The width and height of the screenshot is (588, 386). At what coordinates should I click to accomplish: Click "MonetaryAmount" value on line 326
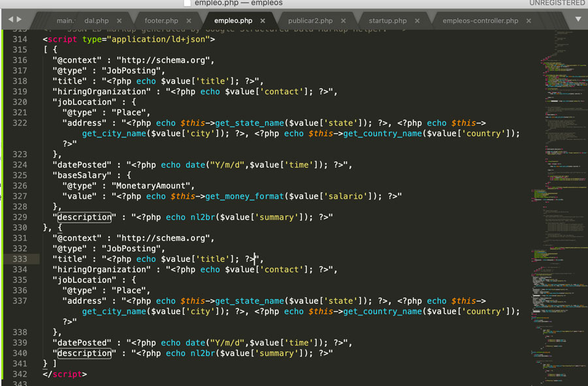[x=151, y=186]
